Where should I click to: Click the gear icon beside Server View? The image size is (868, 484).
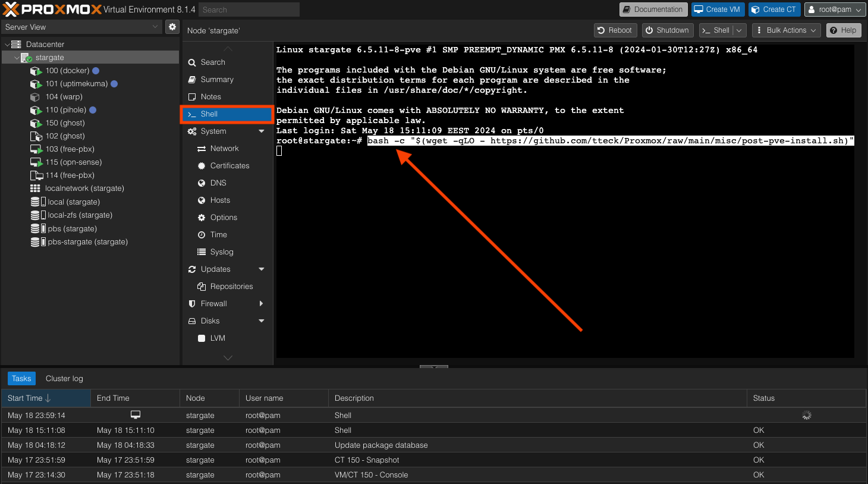[172, 26]
